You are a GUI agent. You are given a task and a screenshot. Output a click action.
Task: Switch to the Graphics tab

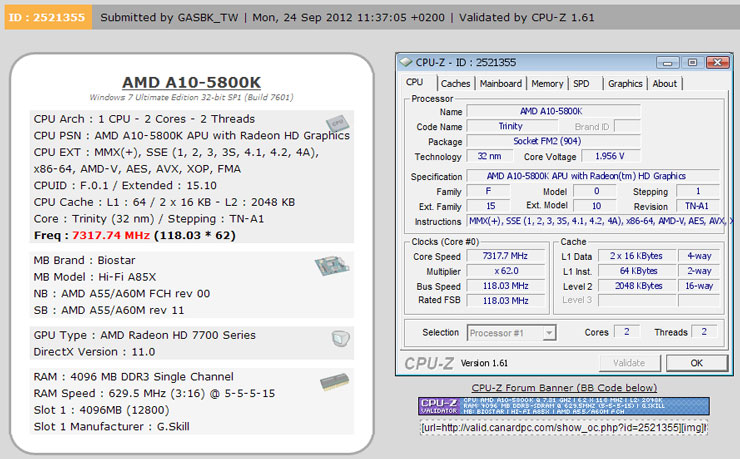(x=625, y=83)
